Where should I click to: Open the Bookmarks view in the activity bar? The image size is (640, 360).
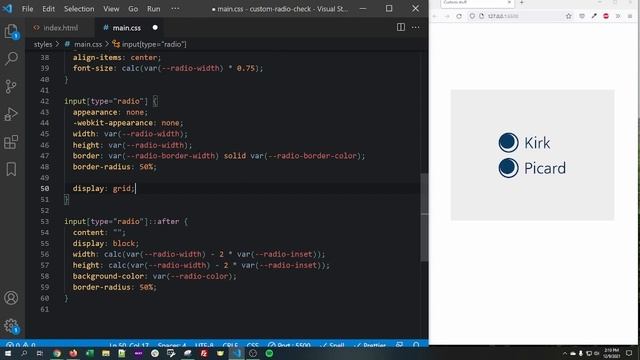(x=11, y=169)
